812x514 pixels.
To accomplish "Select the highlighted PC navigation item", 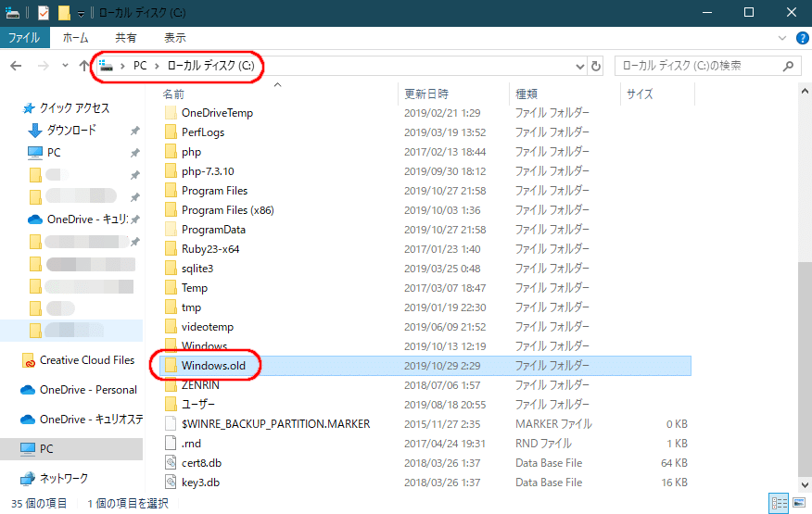I will pos(71,449).
